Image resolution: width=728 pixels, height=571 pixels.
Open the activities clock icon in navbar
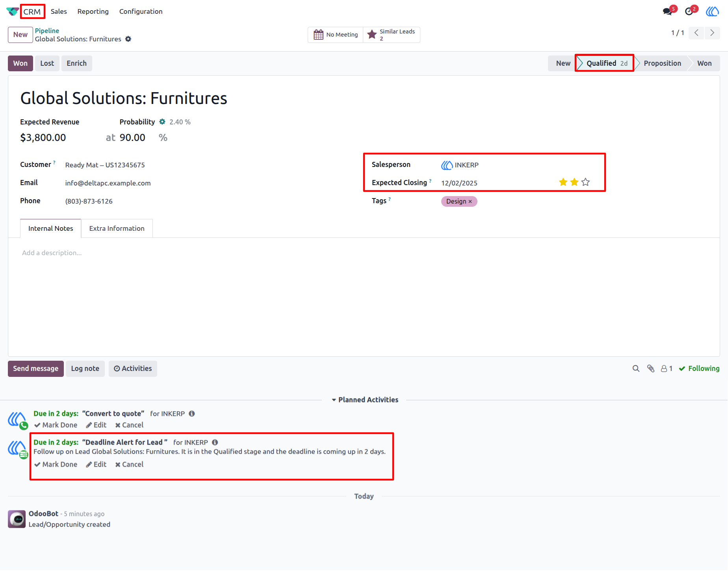(x=689, y=11)
